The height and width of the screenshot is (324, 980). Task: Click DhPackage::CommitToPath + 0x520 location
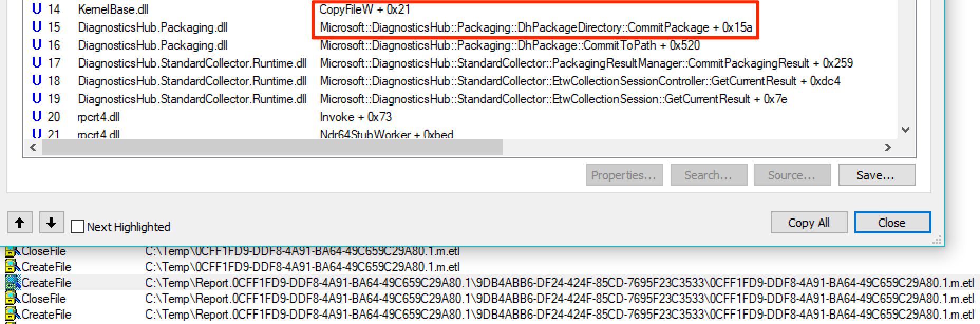click(510, 45)
